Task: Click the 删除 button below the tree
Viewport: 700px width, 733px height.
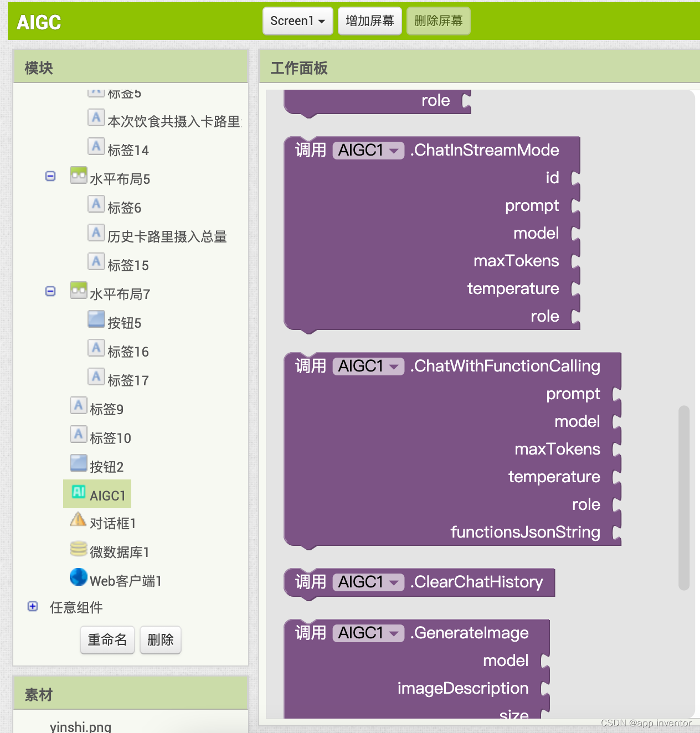Action: (161, 640)
